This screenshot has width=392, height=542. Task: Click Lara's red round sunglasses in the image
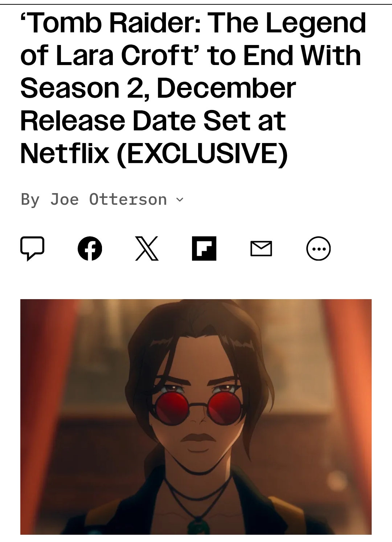(x=196, y=407)
